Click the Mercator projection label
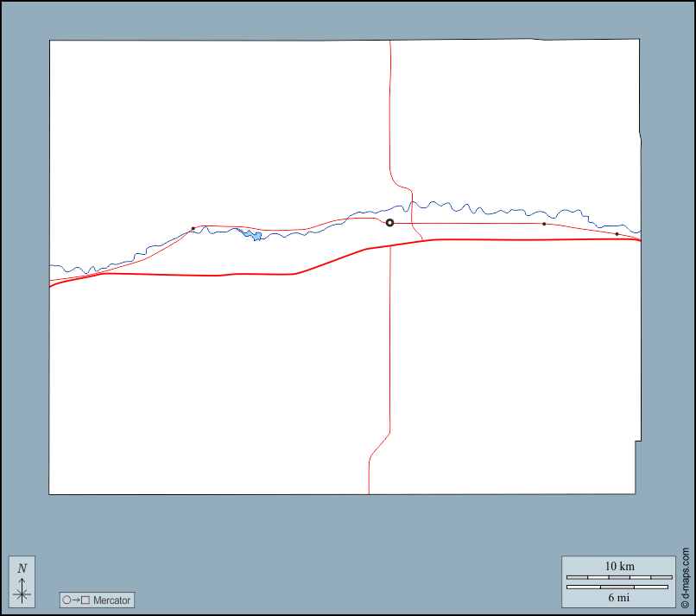 point(111,600)
